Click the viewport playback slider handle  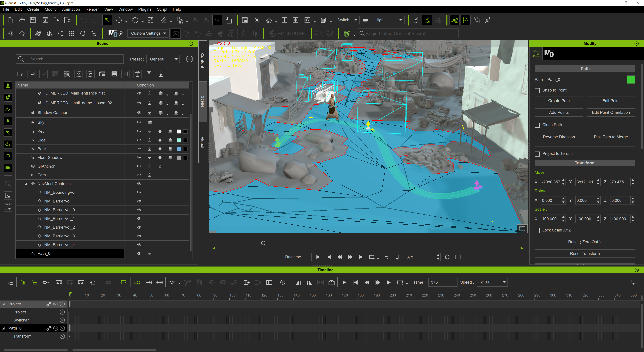point(263,243)
